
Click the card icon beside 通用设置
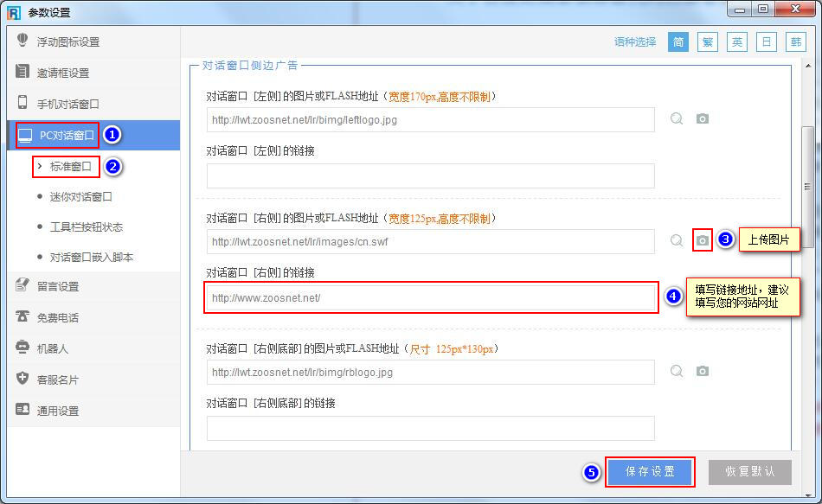pyautogui.click(x=22, y=409)
